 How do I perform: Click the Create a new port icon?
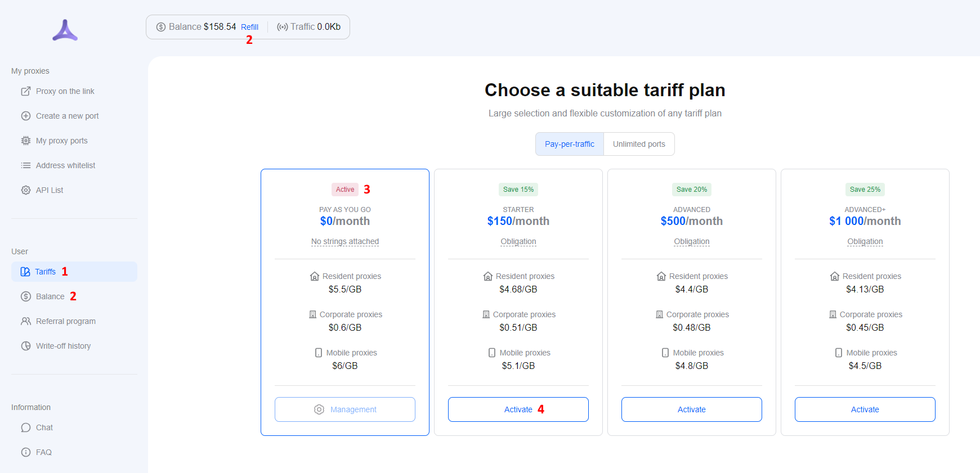click(x=26, y=116)
